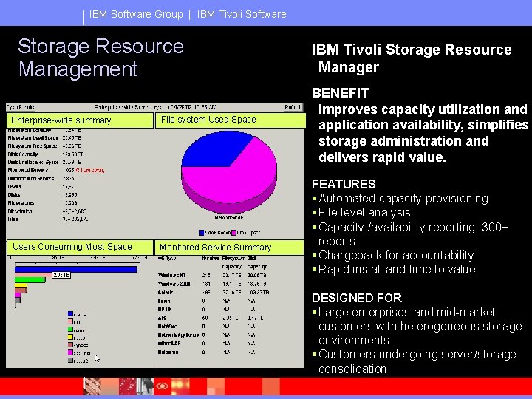Click the FEATURES heading
The height and width of the screenshot is (399, 532).
(x=344, y=184)
